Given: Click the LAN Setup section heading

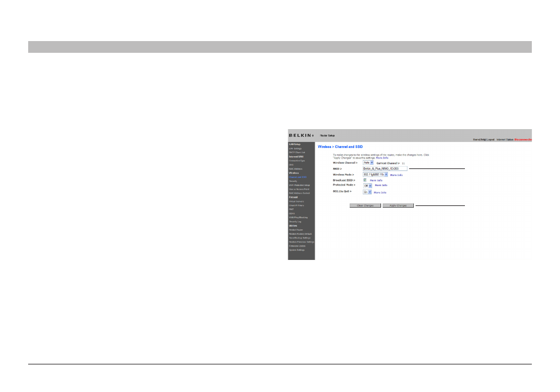Looking at the screenshot, I should tap(295, 144).
